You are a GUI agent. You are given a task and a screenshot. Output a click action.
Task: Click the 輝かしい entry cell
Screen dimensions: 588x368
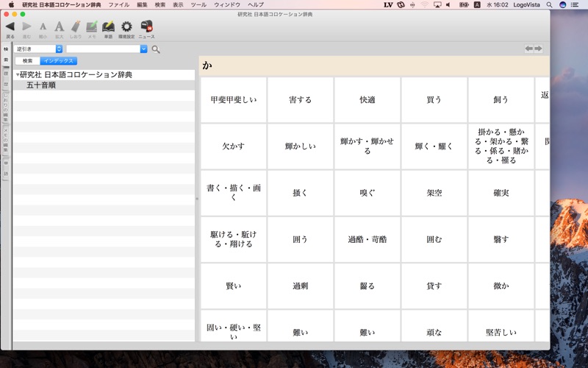click(300, 146)
